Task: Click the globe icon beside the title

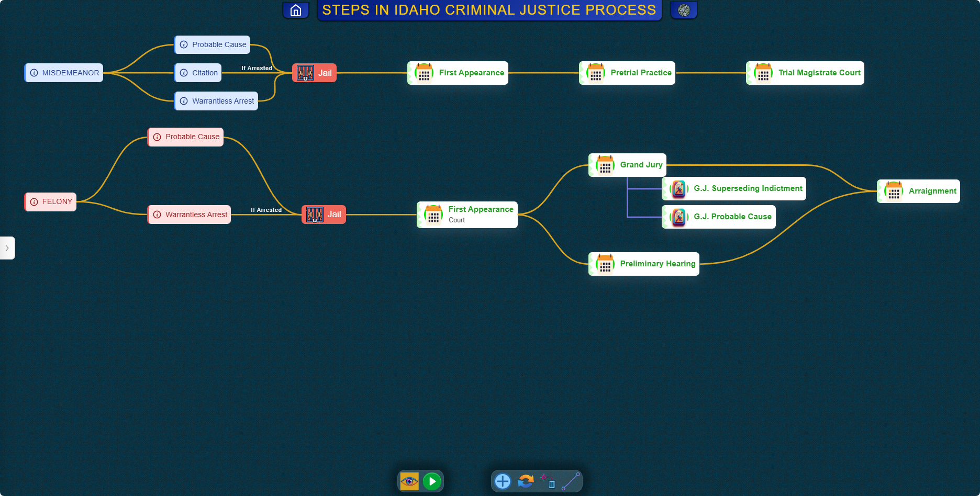Action: point(684,10)
